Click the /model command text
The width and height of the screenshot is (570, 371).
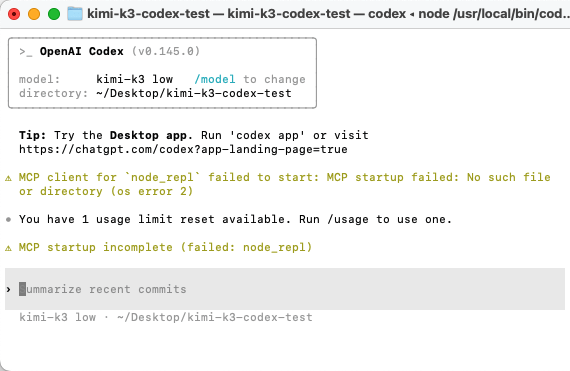click(215, 79)
